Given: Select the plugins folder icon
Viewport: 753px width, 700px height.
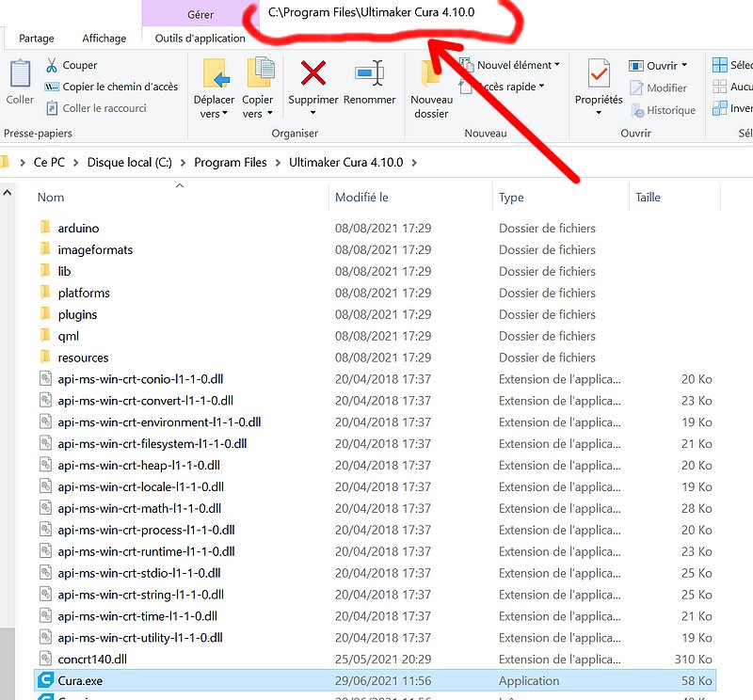Looking at the screenshot, I should coord(45,313).
